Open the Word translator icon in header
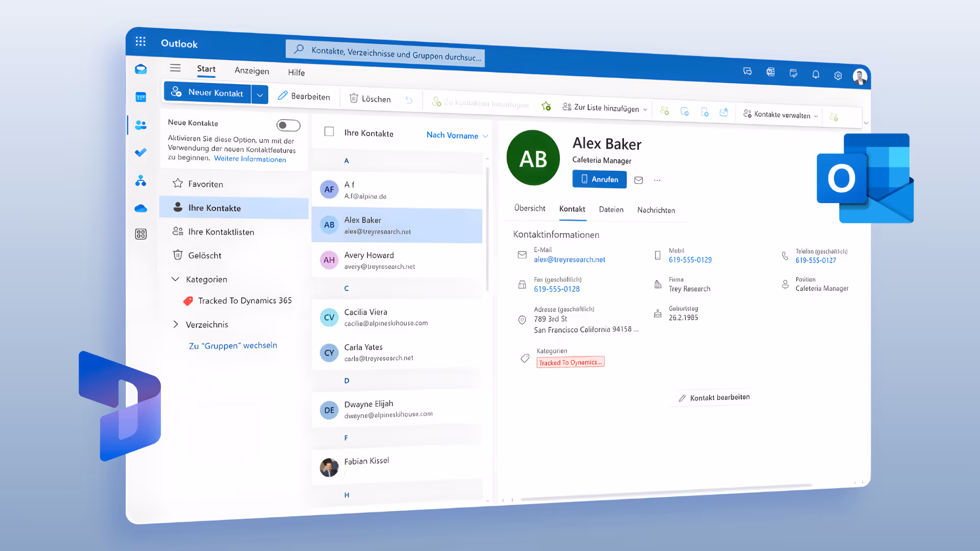Image resolution: width=980 pixels, height=551 pixels. point(770,72)
